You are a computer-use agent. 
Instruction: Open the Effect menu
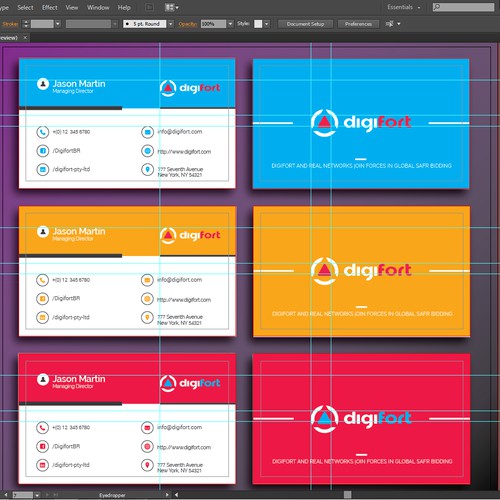click(x=50, y=7)
